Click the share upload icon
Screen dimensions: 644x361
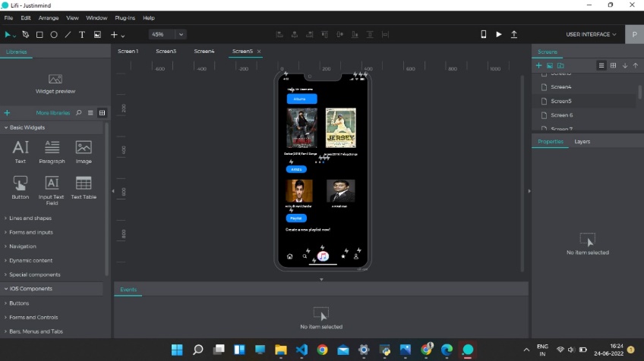[514, 34]
